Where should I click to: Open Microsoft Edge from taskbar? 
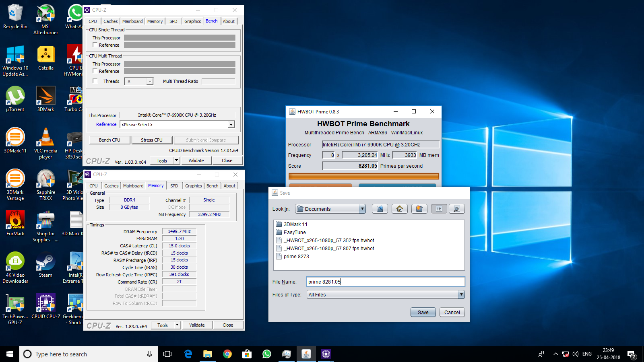(188, 354)
